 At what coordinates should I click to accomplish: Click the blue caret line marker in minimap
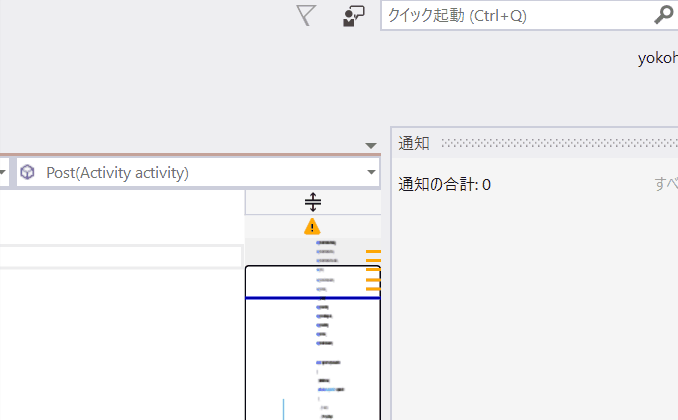(313, 298)
